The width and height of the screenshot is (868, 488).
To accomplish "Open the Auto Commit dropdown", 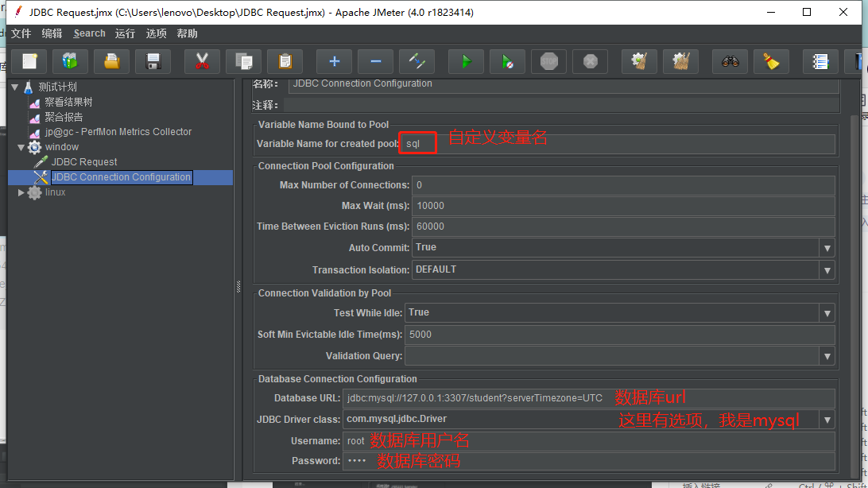I will click(x=827, y=248).
